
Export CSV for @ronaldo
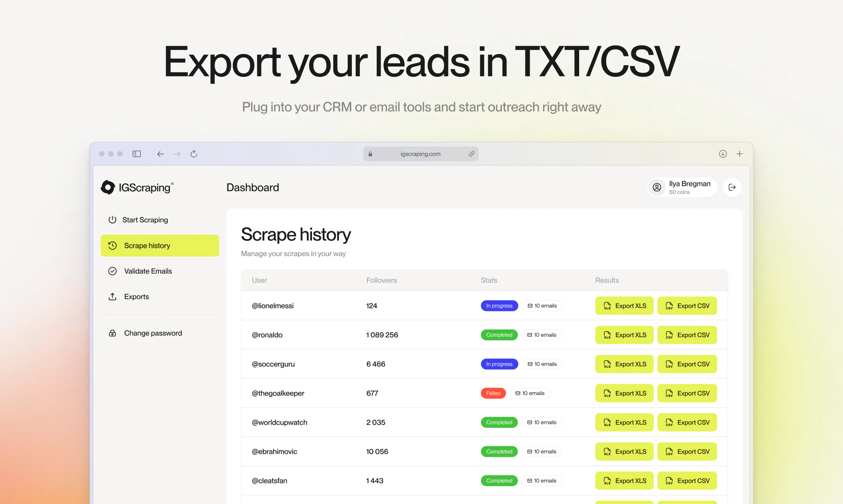pos(687,335)
